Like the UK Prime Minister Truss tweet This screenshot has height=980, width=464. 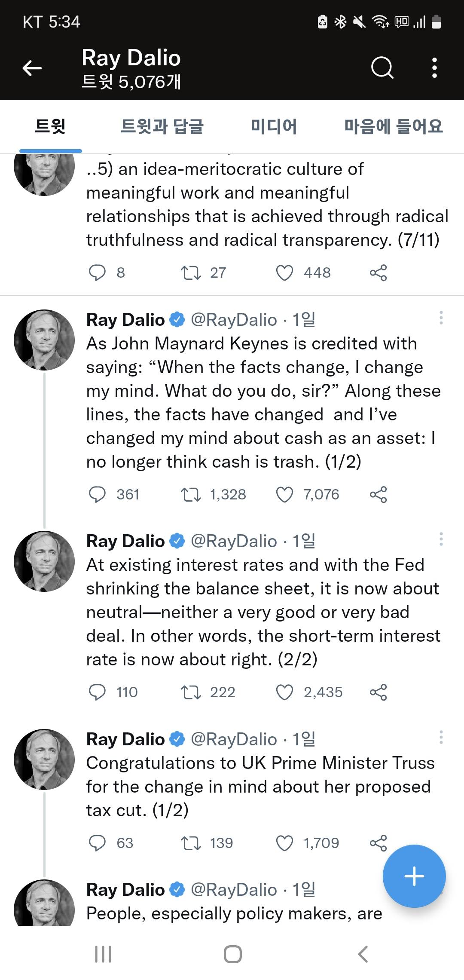pos(284,843)
